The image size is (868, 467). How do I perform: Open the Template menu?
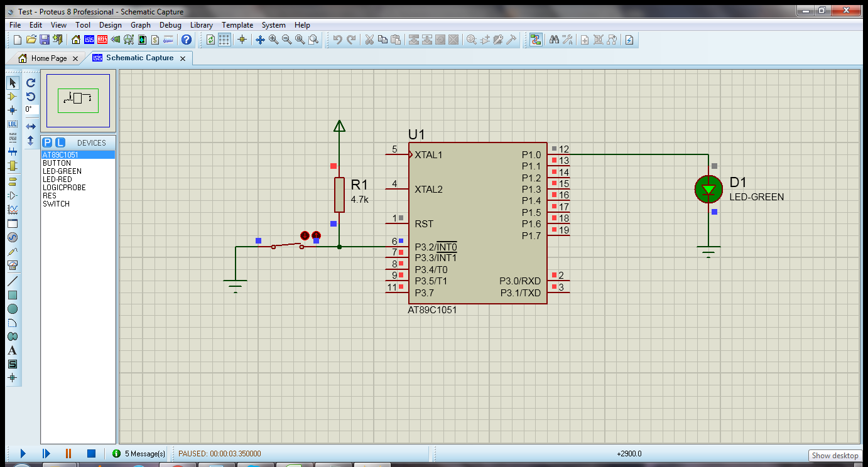[x=237, y=25]
